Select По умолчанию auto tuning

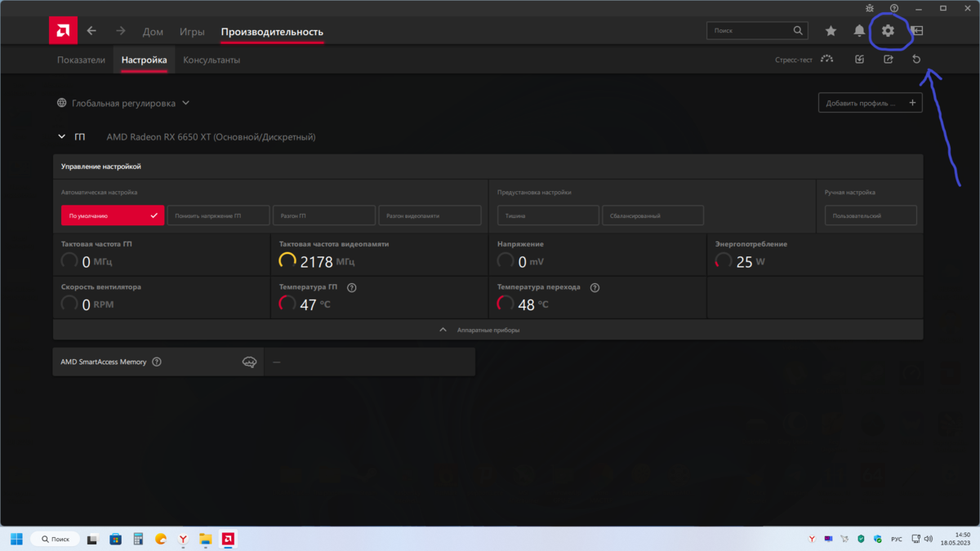pyautogui.click(x=113, y=216)
